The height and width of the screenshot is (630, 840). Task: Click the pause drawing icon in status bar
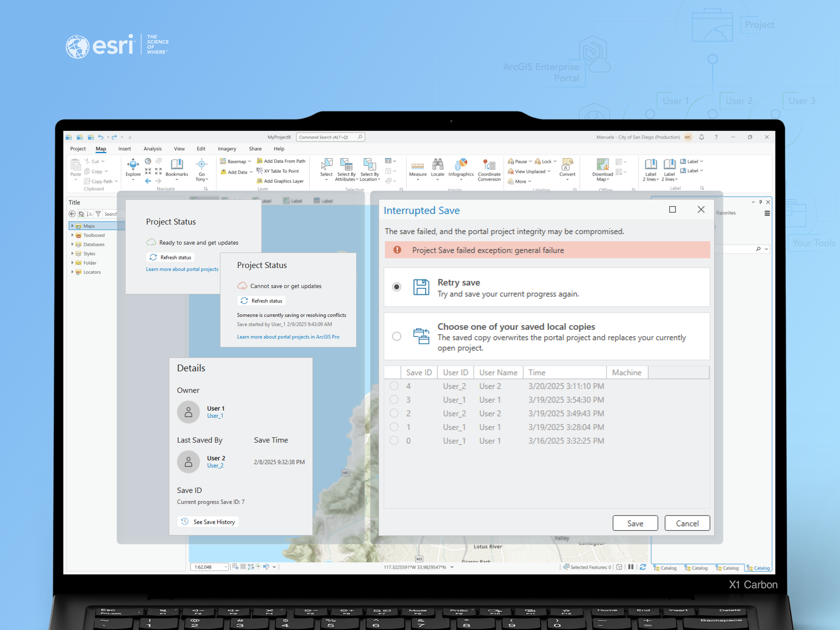click(631, 567)
